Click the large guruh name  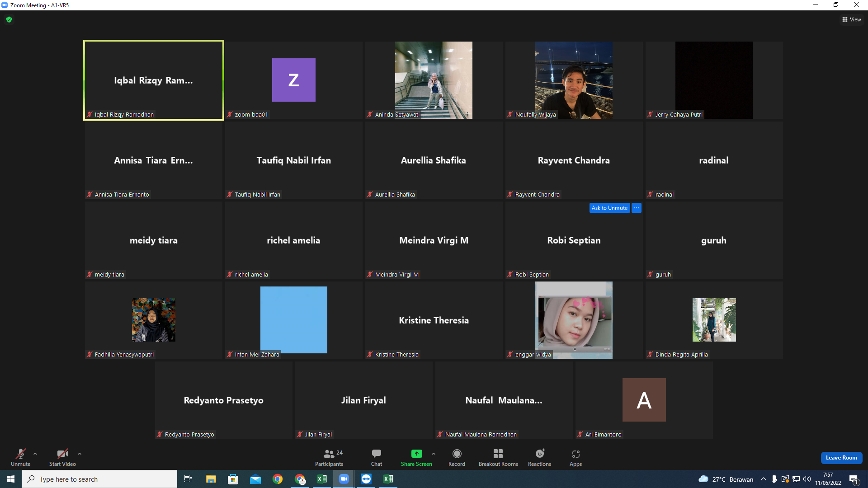click(x=714, y=240)
